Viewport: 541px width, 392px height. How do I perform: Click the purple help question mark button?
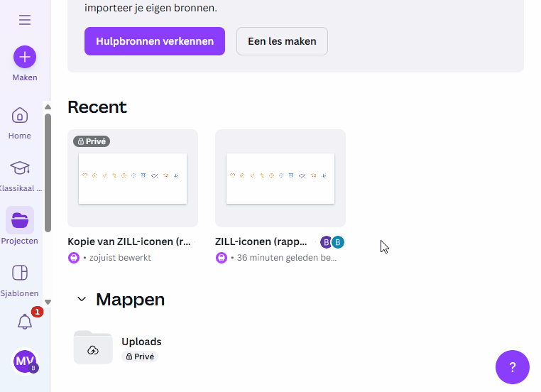click(x=513, y=367)
